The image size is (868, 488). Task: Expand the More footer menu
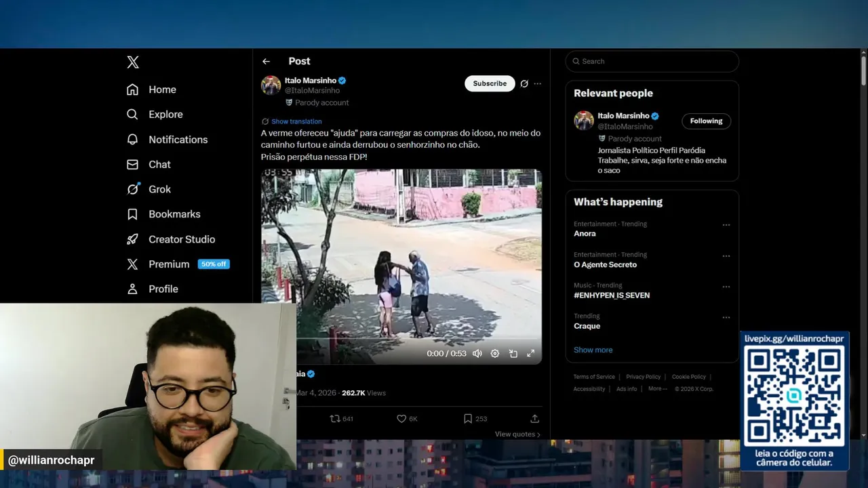(658, 389)
